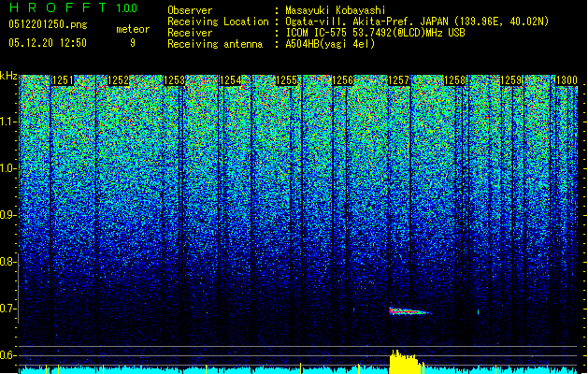Click the 1.1 kHz axis label
Image resolution: width=588 pixels, height=374 pixels.
(7, 122)
